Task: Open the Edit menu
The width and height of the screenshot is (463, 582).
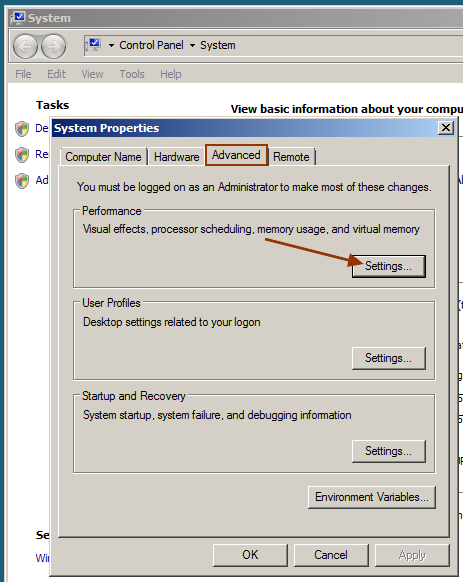Action: [56, 74]
